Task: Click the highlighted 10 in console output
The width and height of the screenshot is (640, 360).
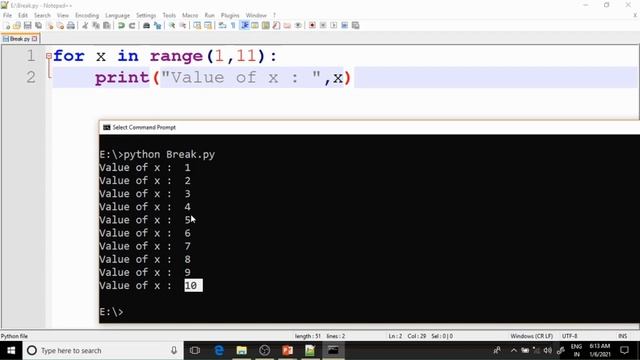Action: [193, 285]
